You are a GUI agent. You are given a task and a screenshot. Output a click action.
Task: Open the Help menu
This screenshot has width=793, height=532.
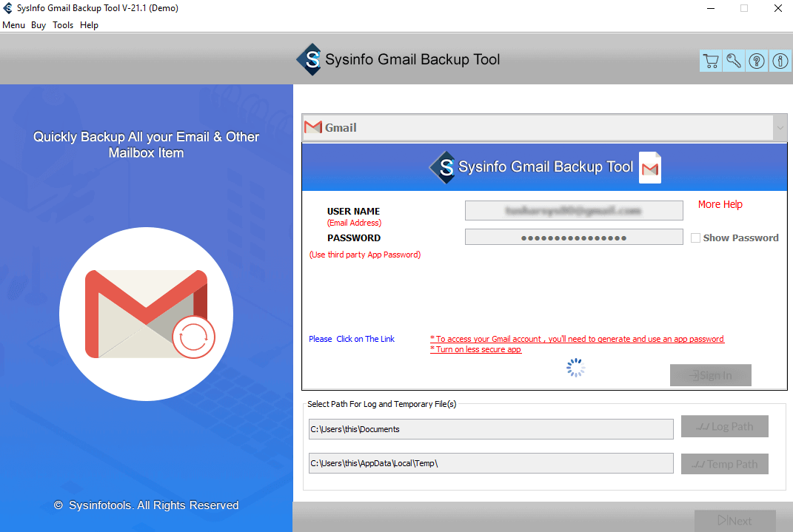pyautogui.click(x=89, y=25)
